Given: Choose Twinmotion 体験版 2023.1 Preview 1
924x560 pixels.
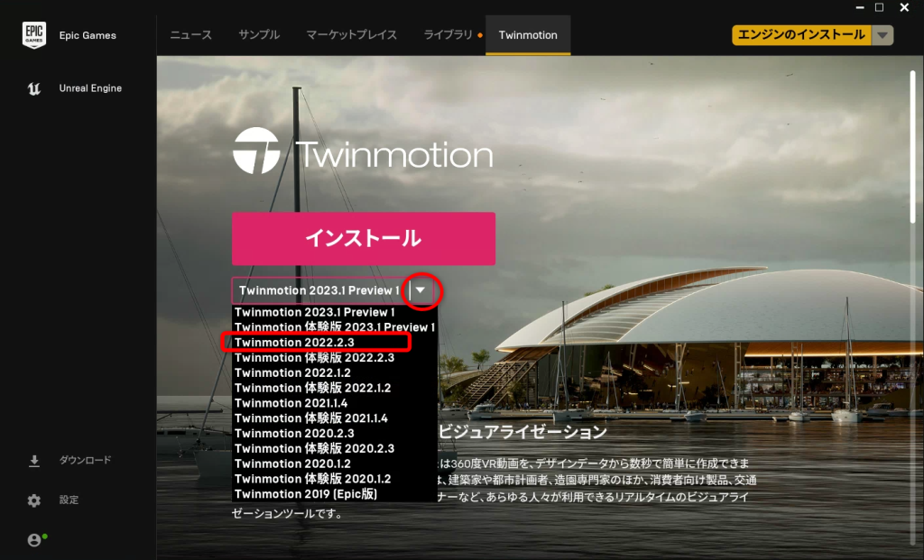Looking at the screenshot, I should 335,327.
